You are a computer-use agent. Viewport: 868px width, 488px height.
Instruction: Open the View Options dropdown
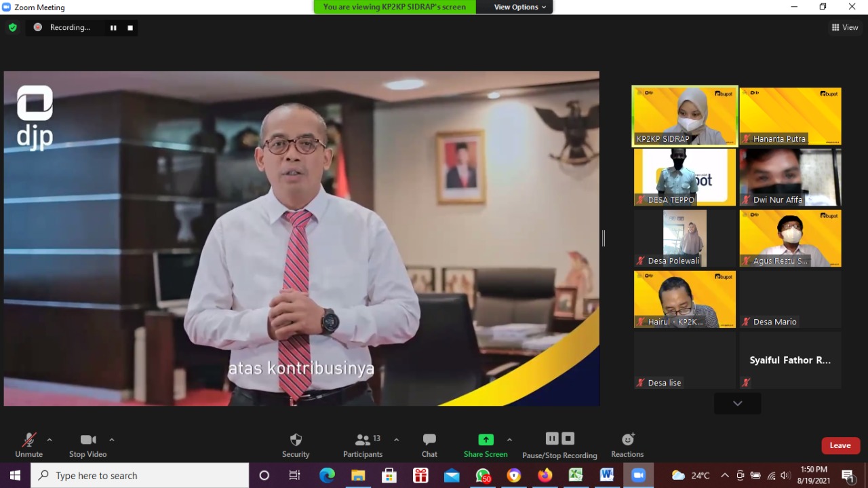pos(520,7)
